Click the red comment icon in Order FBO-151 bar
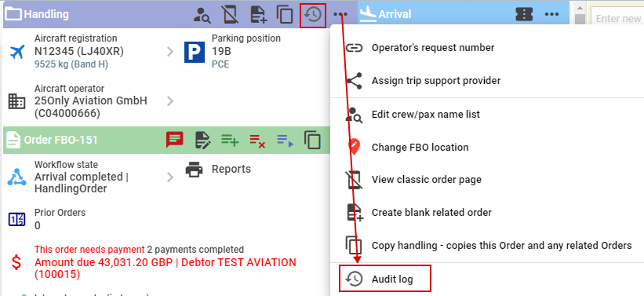644x296 pixels. tap(175, 140)
